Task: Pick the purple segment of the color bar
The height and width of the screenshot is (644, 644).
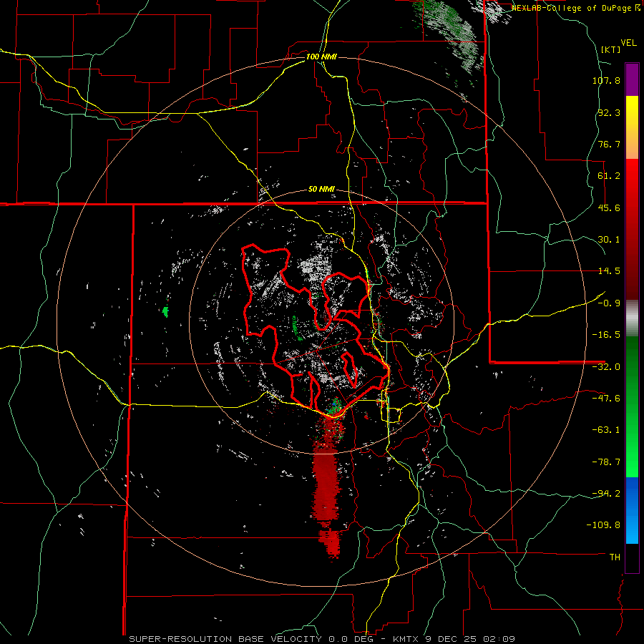Action: tap(632, 79)
